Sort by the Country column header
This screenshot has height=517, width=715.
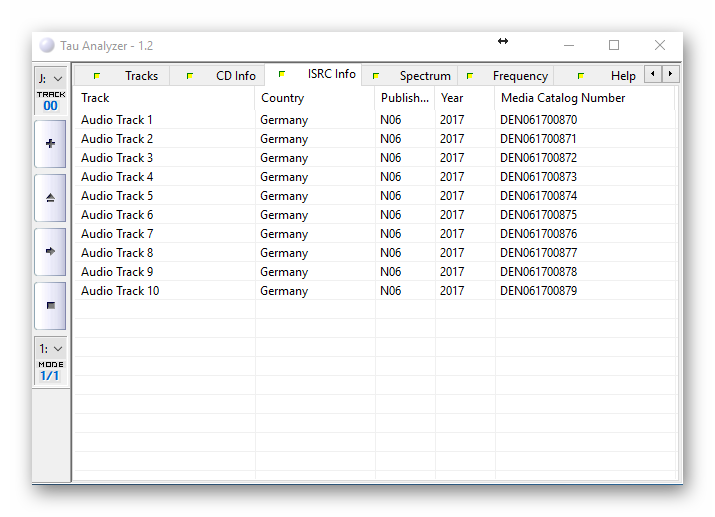coord(282,98)
